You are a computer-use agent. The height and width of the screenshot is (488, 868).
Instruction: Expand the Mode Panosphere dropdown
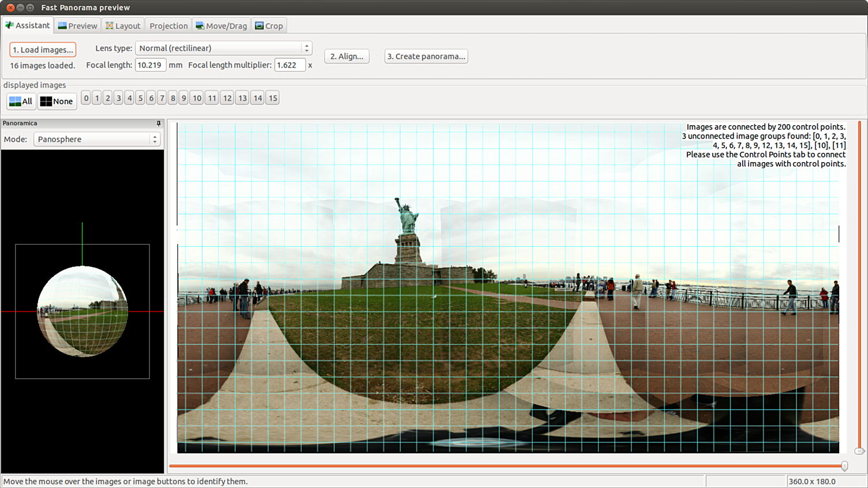click(96, 140)
